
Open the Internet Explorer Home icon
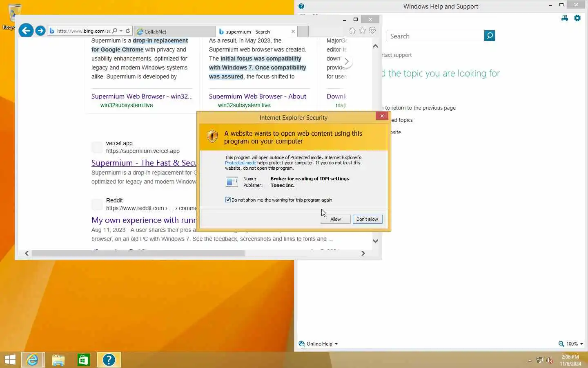tap(352, 31)
